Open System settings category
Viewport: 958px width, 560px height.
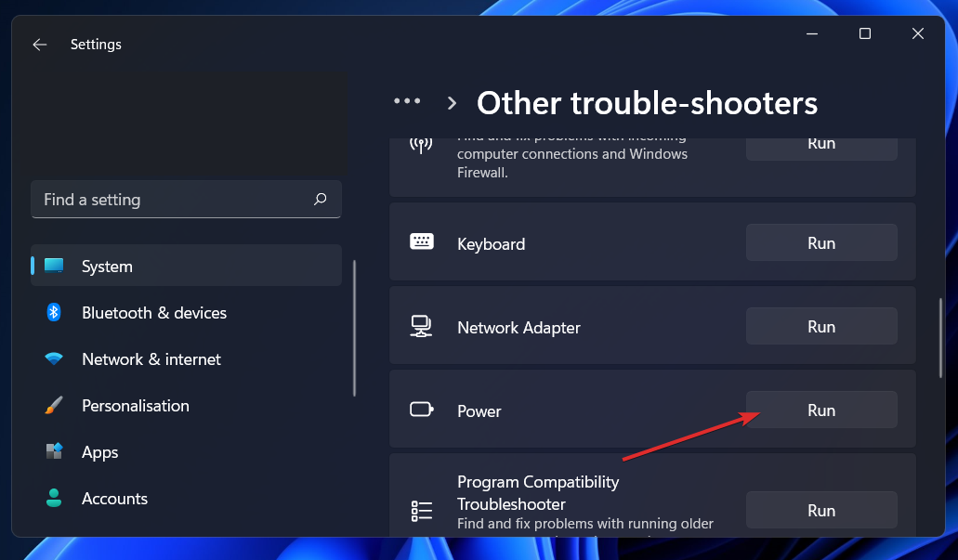pos(187,266)
